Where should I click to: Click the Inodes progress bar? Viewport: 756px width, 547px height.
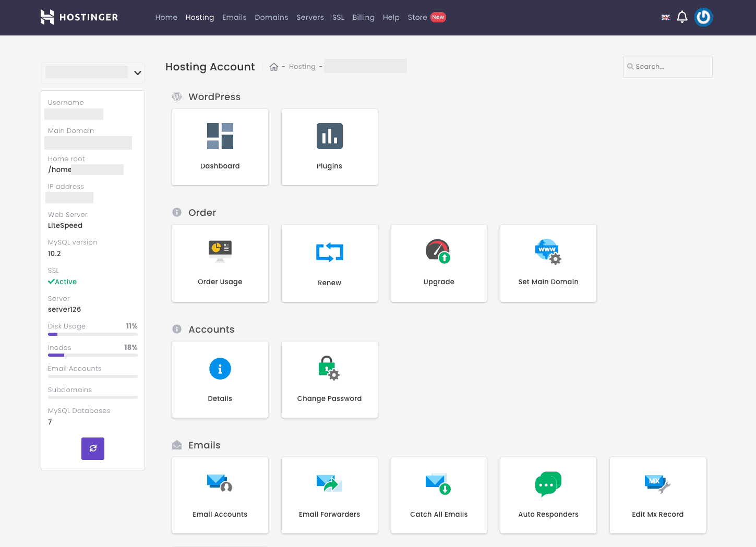[93, 355]
